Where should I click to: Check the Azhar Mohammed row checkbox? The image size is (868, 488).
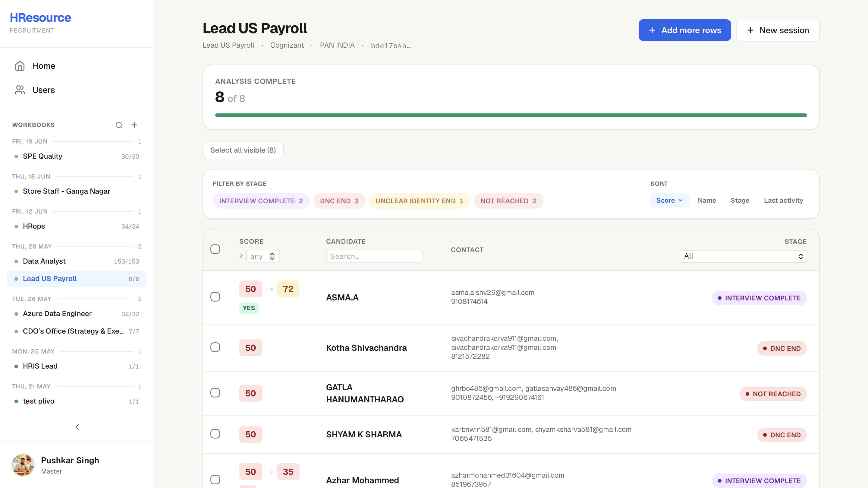[x=215, y=480]
